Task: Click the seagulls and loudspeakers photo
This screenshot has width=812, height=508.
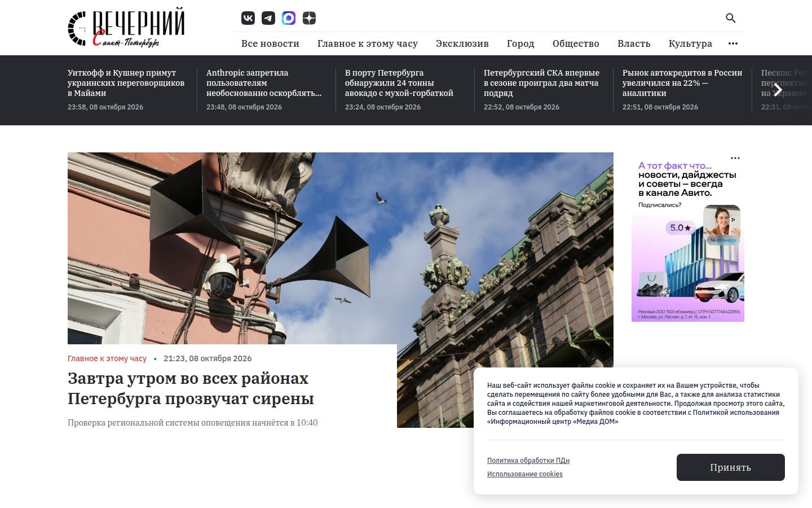Action: click(341, 248)
